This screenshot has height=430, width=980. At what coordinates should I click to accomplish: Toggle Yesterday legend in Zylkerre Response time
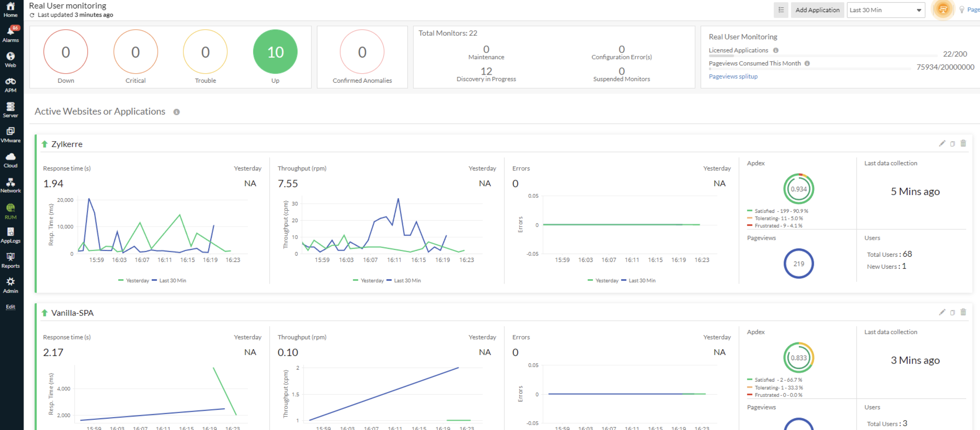click(x=133, y=280)
